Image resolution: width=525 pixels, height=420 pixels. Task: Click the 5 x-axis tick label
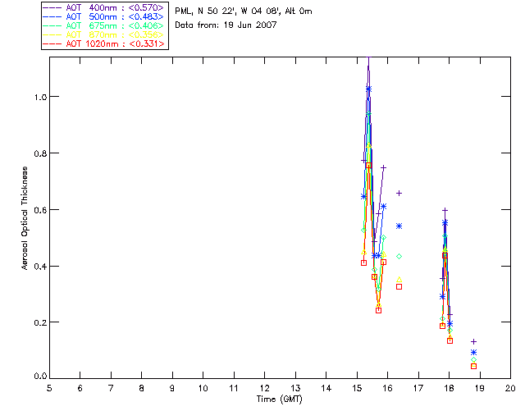click(49, 388)
